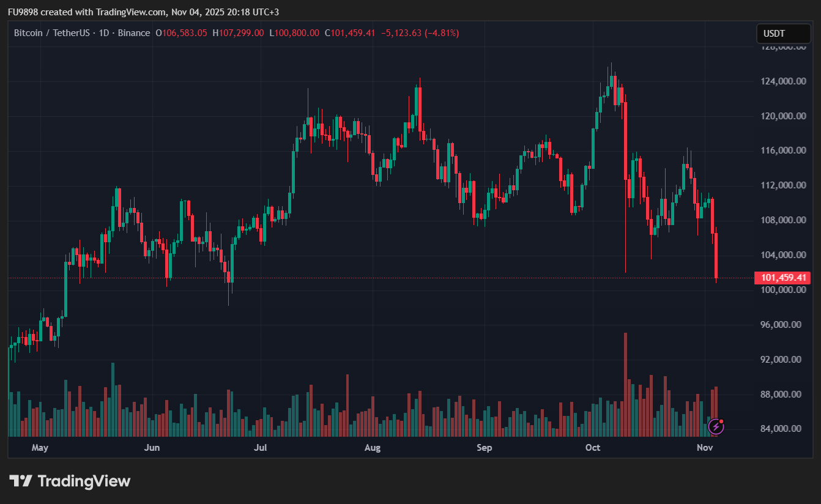Click the Jun label on time axis

coord(152,448)
